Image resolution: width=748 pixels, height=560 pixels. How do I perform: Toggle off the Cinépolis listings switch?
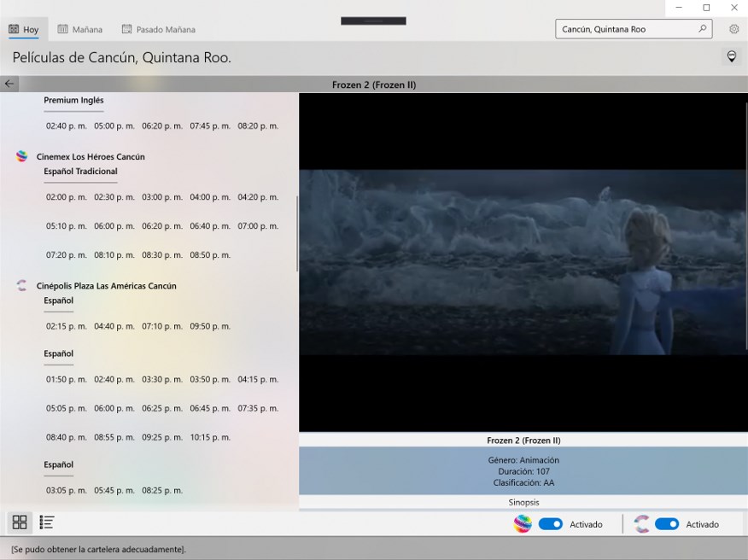point(667,524)
